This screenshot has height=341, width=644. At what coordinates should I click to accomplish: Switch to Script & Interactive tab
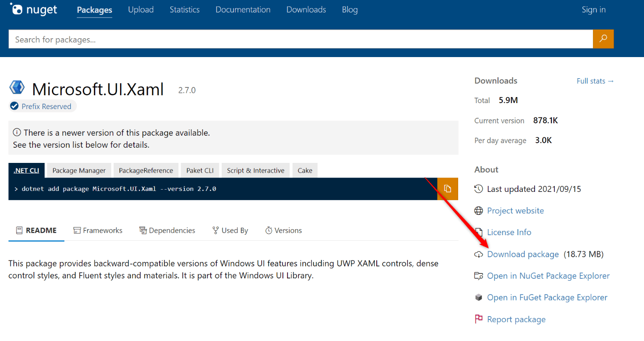[256, 170]
